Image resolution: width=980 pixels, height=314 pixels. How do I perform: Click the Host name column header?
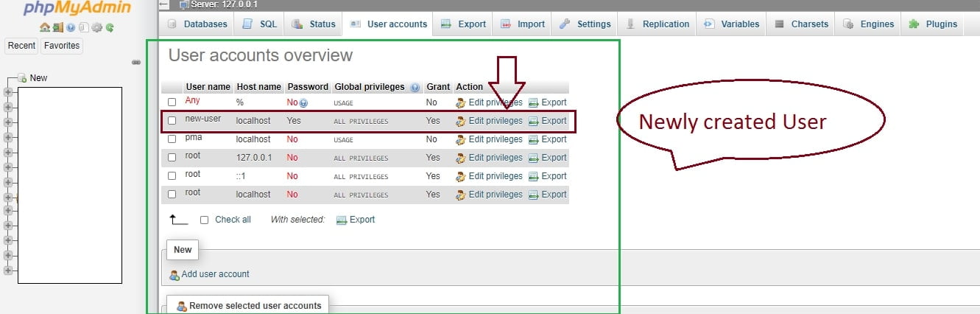click(x=258, y=87)
